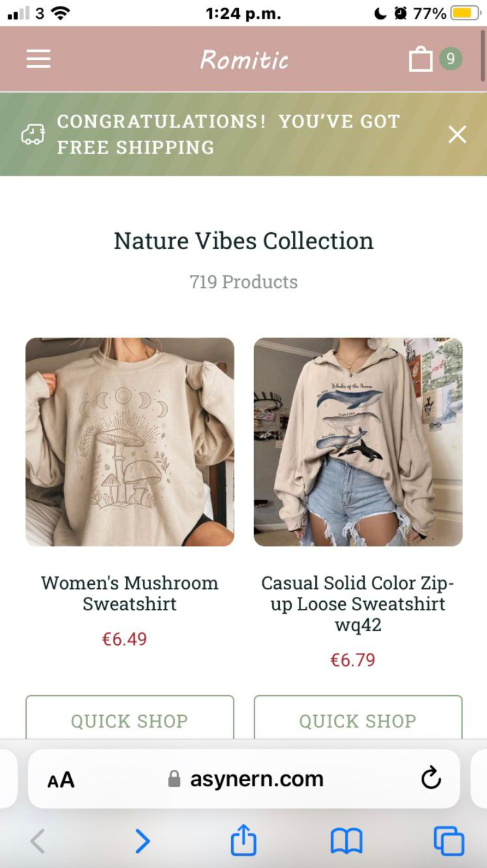This screenshot has height=868, width=487.
Task: Reload the page
Action: (x=431, y=778)
